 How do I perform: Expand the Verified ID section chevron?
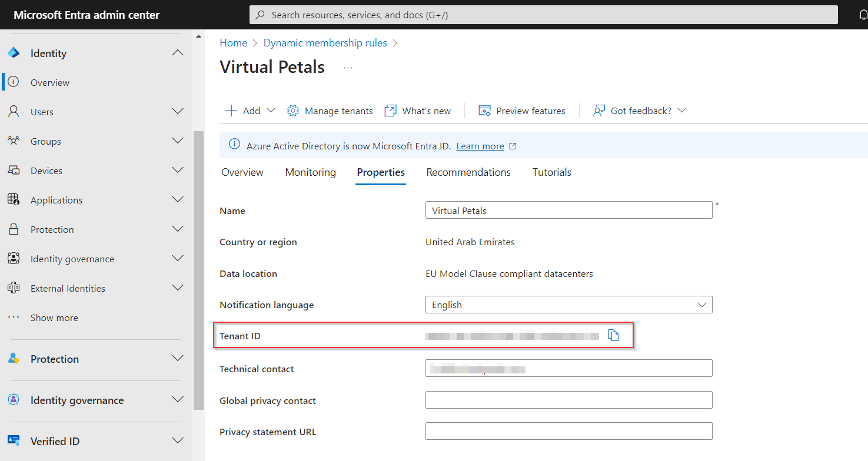pos(177,440)
